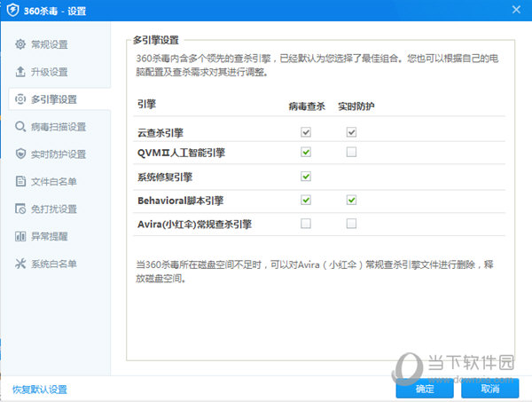532x402 pixels.
Task: Click the 恢复默认设置 link
Action: (40, 390)
